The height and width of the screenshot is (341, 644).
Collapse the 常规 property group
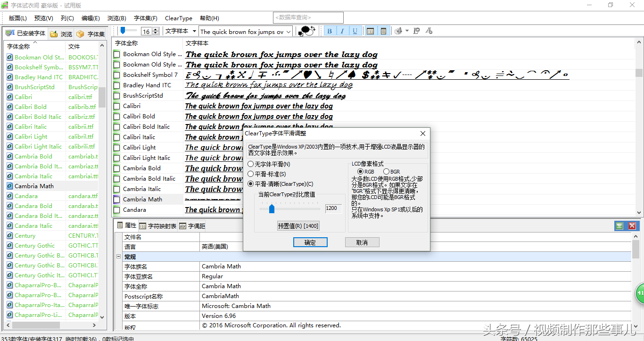pos(118,257)
